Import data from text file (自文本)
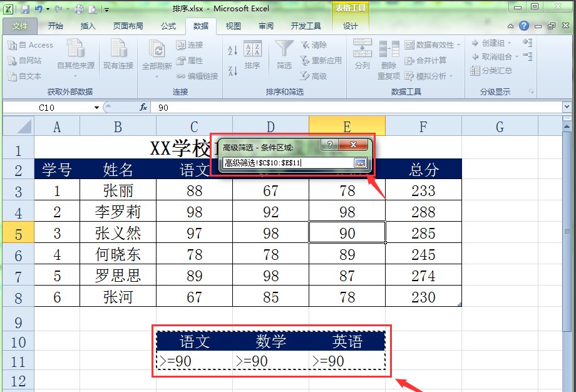Screen dimensions: 576x392 pyautogui.click(x=24, y=76)
